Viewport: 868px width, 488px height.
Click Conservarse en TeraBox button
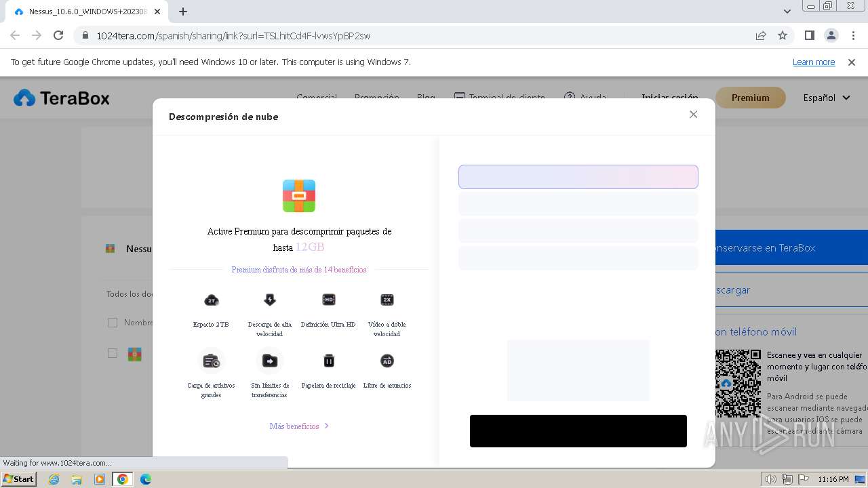pos(791,247)
